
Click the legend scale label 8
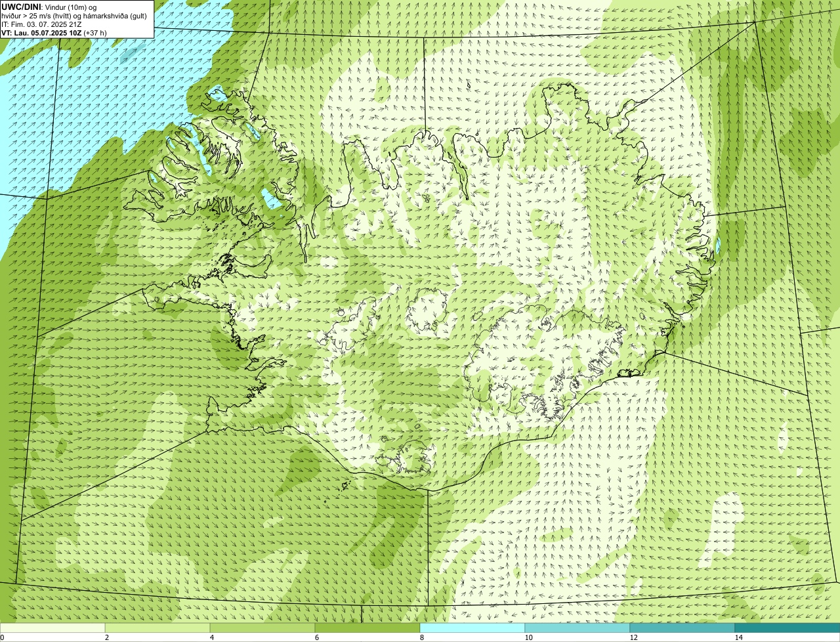[x=421, y=637]
